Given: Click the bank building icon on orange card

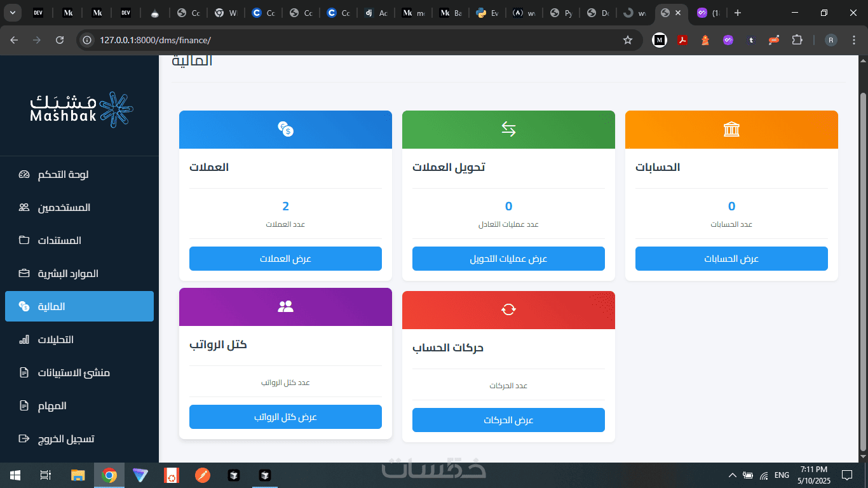Looking at the screenshot, I should (x=731, y=130).
